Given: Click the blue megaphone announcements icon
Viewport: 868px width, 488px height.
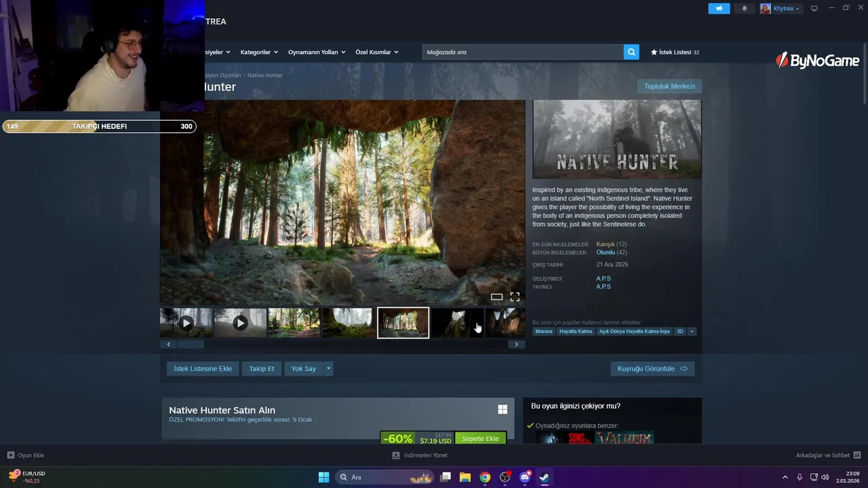Looking at the screenshot, I should click(719, 8).
